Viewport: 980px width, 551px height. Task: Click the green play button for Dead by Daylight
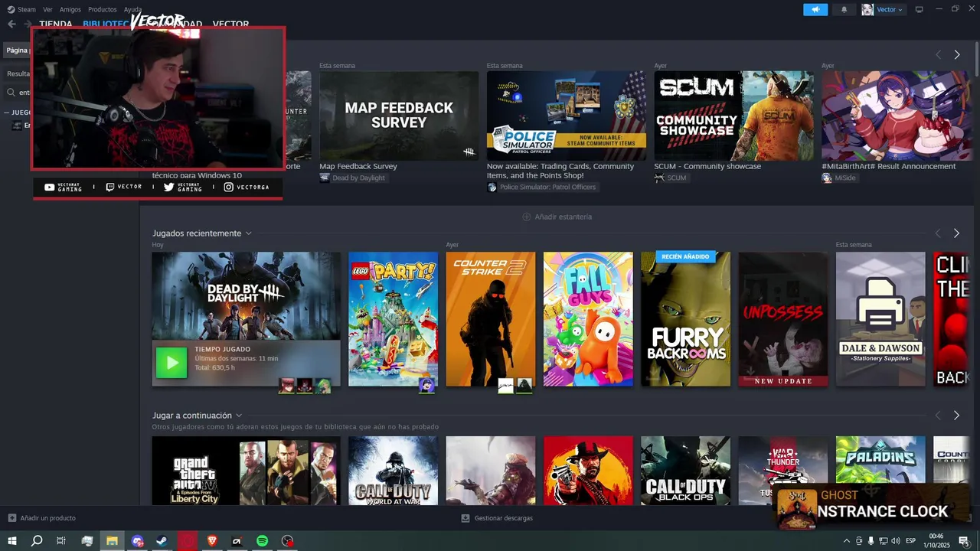(171, 363)
